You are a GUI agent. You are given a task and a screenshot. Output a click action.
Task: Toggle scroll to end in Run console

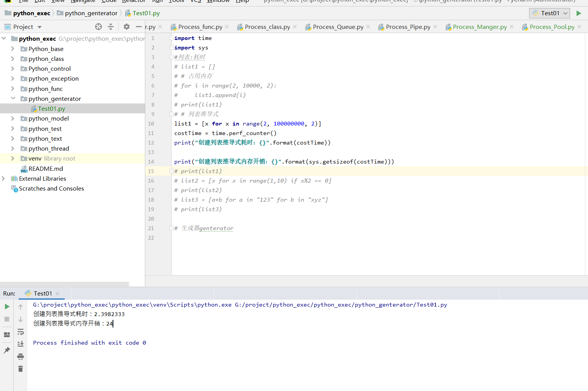coord(21,344)
